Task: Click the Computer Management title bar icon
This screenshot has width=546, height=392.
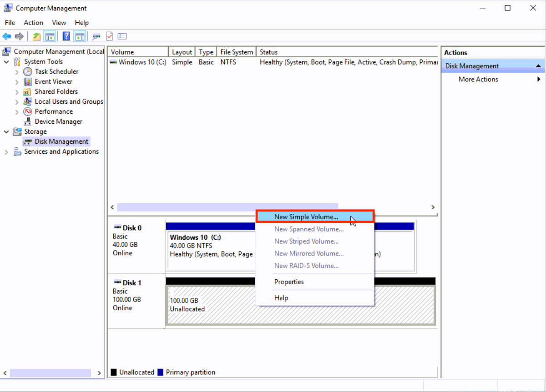Action: point(8,8)
